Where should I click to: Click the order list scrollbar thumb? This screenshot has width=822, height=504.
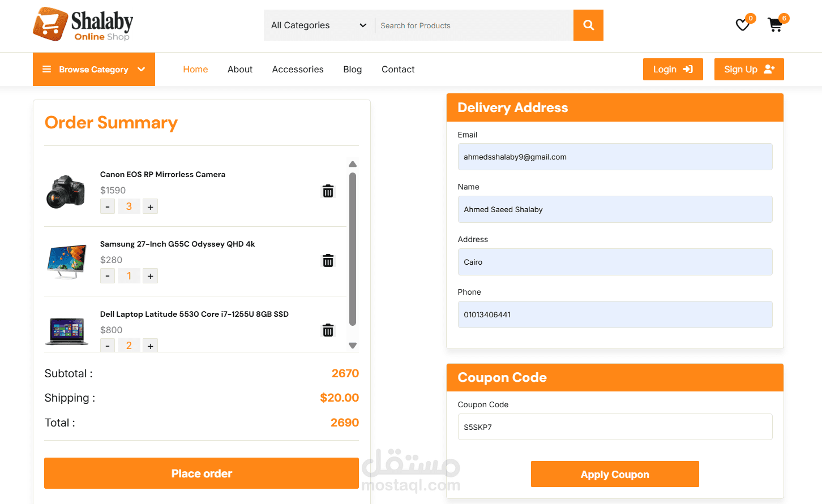(x=353, y=249)
